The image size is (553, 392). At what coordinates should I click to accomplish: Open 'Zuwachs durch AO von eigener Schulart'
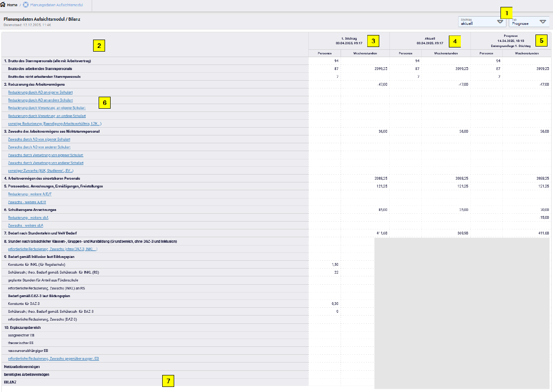[39, 139]
